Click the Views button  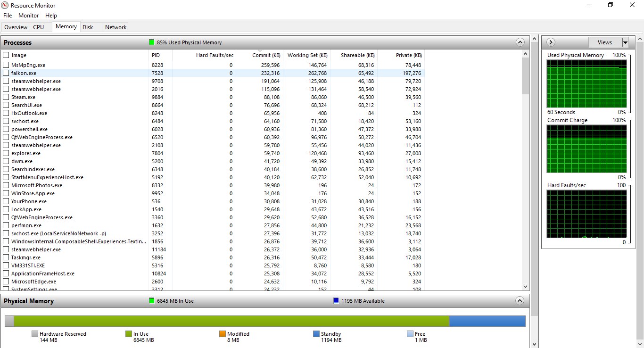605,42
